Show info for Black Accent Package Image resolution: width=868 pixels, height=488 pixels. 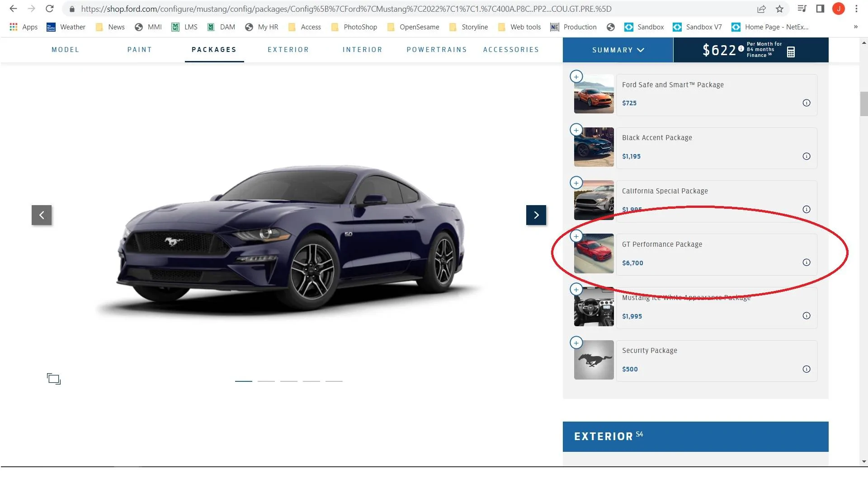point(806,156)
